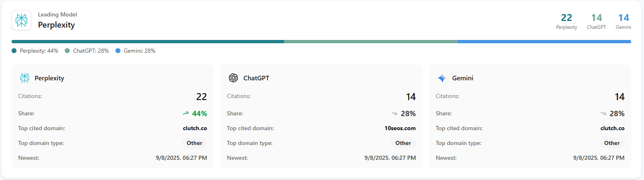Click the 'Perplexity' card title
Screen dimensions: 644x180
point(49,78)
